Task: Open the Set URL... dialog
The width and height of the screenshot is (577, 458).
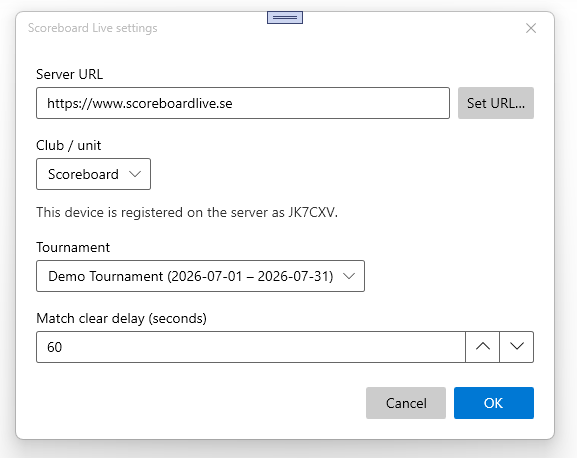Action: [496, 103]
